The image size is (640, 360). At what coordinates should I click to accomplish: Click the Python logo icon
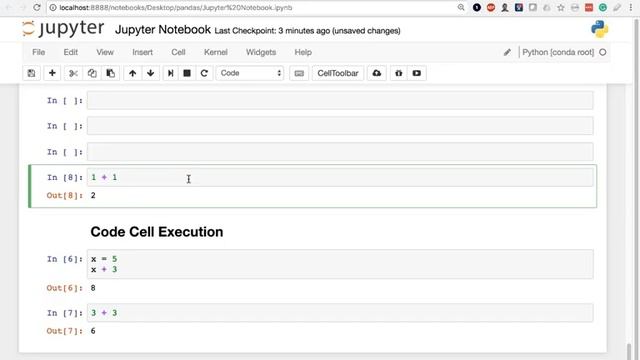point(599,29)
